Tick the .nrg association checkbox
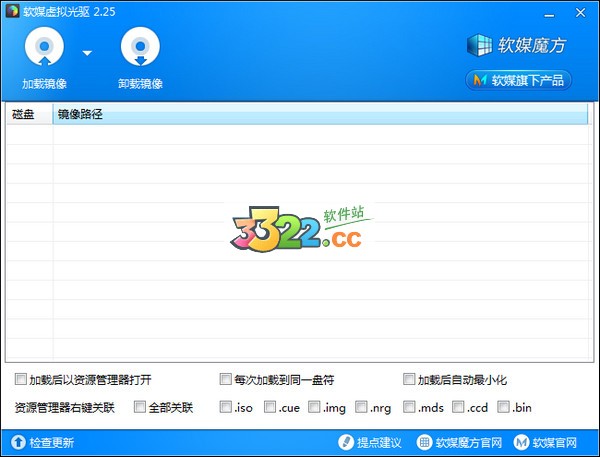Screen dimensions: 600x457 pos(361,406)
